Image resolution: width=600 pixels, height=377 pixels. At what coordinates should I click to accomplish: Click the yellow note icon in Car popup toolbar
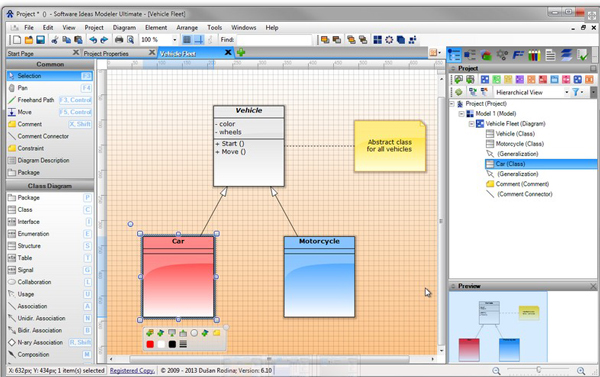[x=217, y=333]
